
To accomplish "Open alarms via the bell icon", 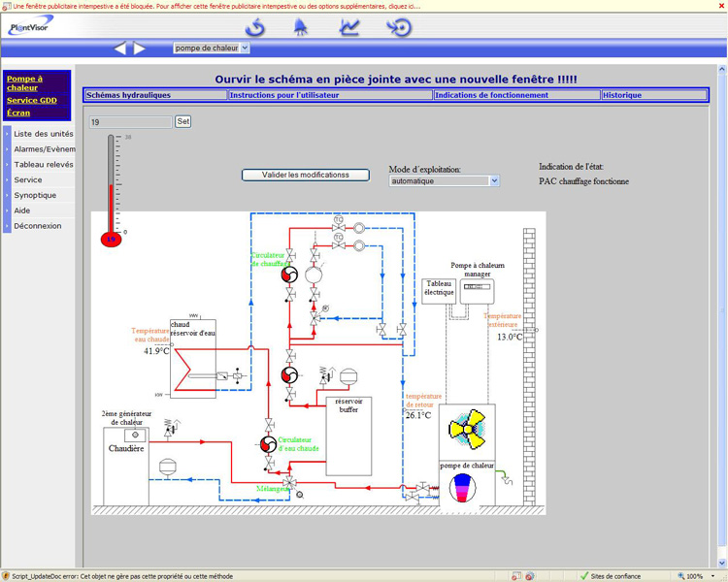I will pyautogui.click(x=301, y=27).
